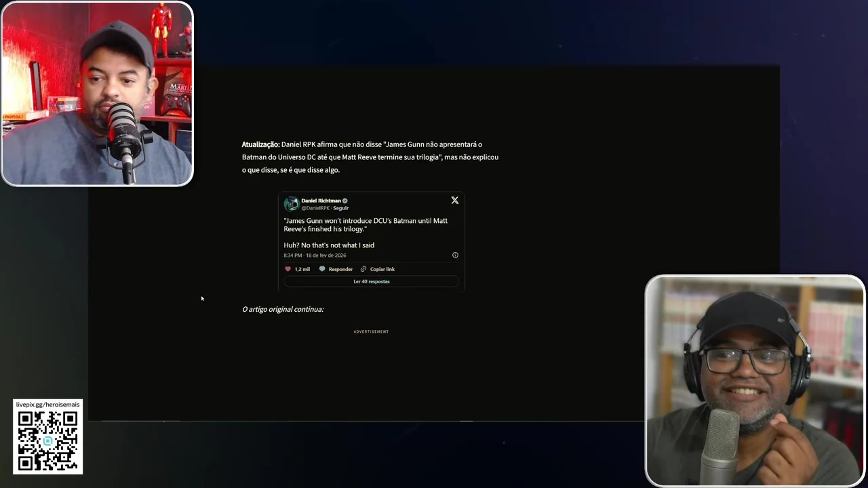Click Daniel Richtman's profile avatar
Image resolution: width=868 pixels, height=488 pixels.
(292, 204)
